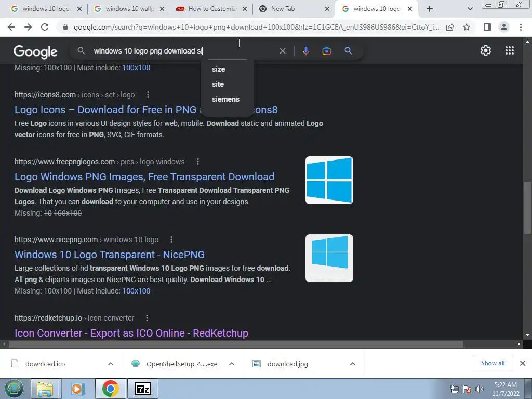Close the New Tab tab
This screenshot has height=399, width=532.
[x=327, y=9]
